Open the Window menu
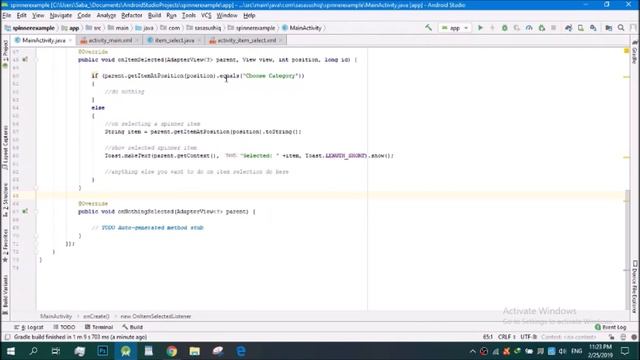Image resolution: width=640 pixels, height=360 pixels. coord(227,16)
